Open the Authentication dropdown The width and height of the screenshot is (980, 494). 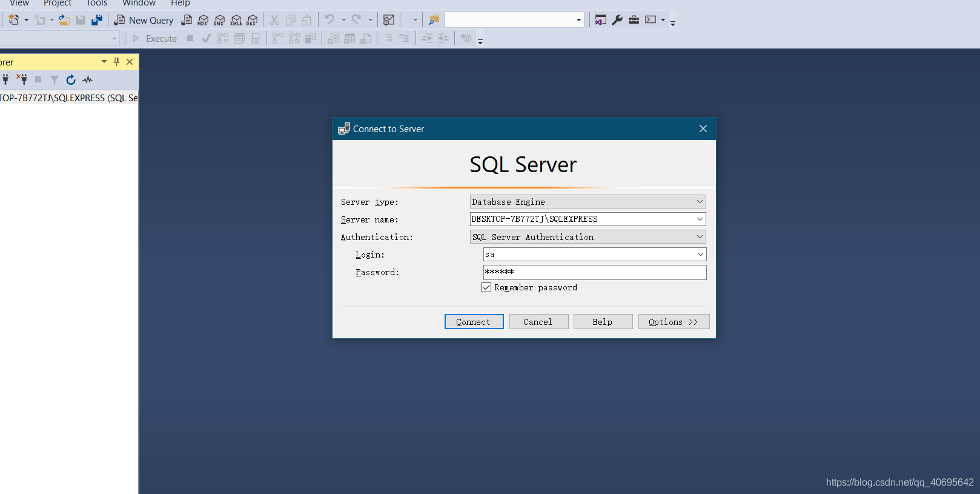coord(700,237)
